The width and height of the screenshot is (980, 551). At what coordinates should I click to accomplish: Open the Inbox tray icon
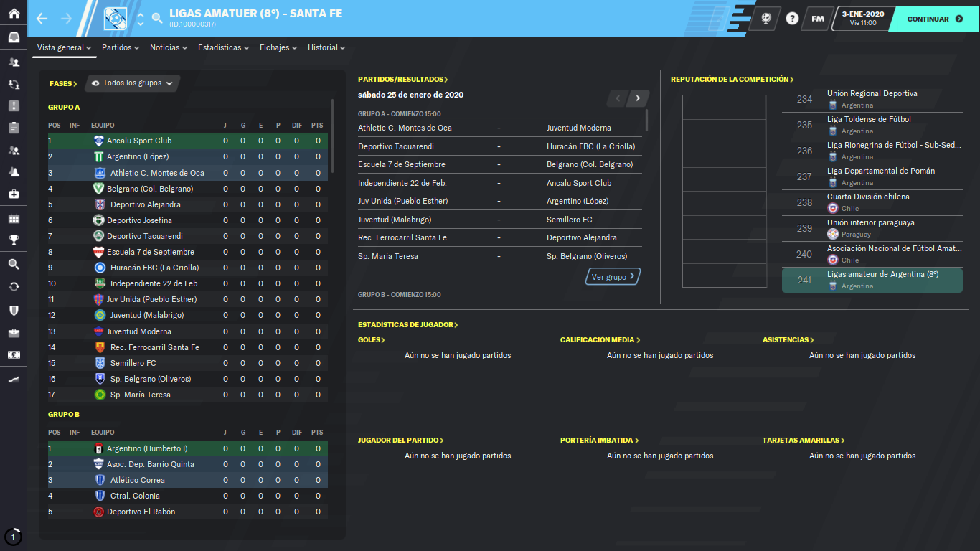(13, 37)
